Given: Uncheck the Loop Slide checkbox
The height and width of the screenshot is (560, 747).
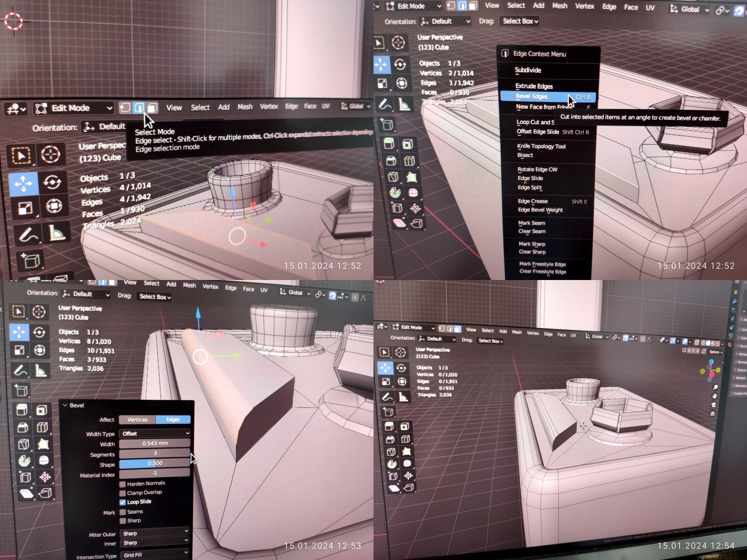Looking at the screenshot, I should pos(122,502).
